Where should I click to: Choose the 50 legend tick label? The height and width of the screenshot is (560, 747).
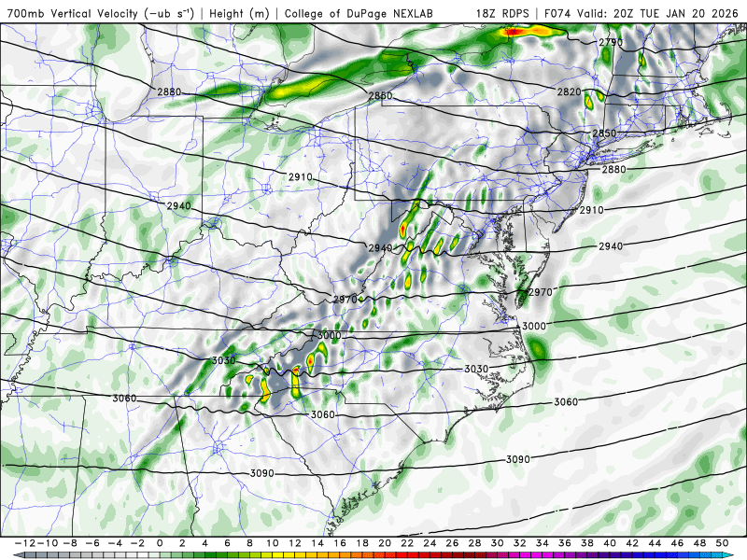pyautogui.click(x=722, y=543)
